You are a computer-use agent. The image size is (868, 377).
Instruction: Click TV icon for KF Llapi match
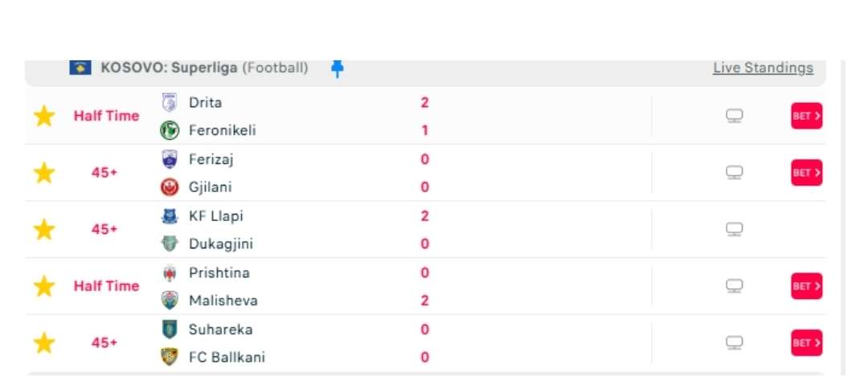(x=734, y=229)
